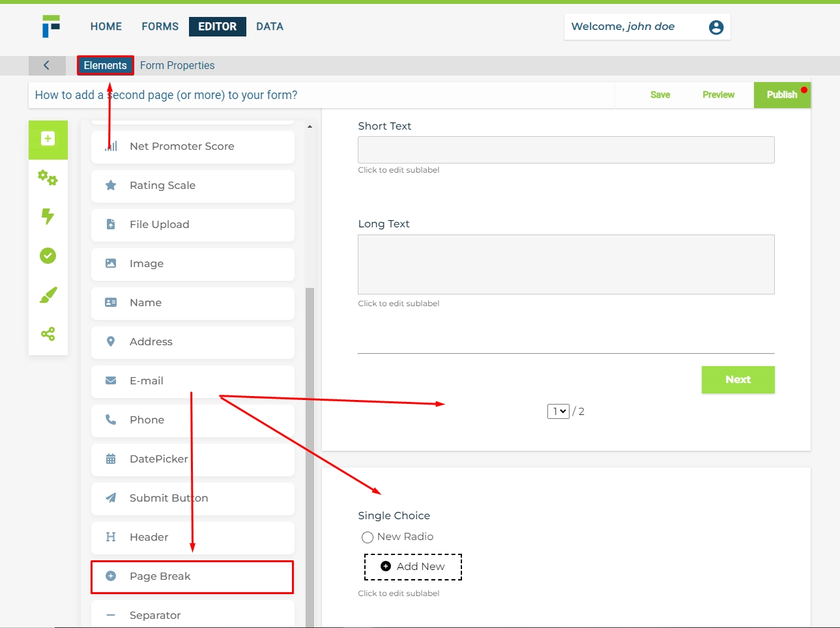Image resolution: width=840 pixels, height=628 pixels.
Task: Click the Add New dashed button
Action: click(x=413, y=567)
